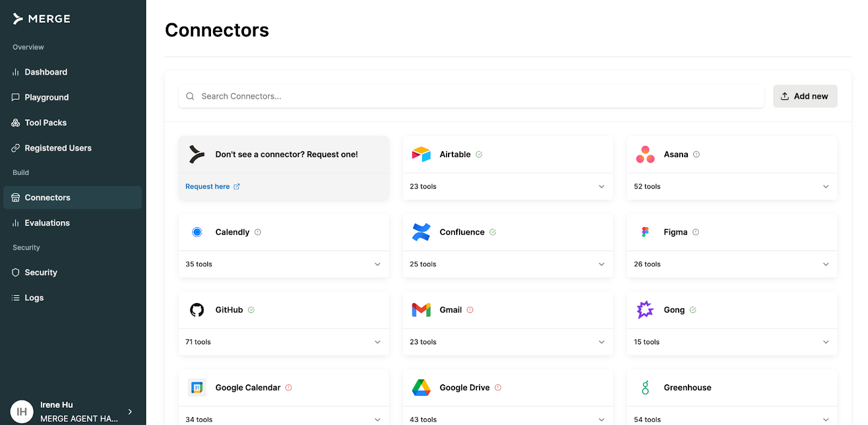The width and height of the screenshot is (868, 425).
Task: Click the Google Drive logo icon
Action: pyautogui.click(x=421, y=388)
